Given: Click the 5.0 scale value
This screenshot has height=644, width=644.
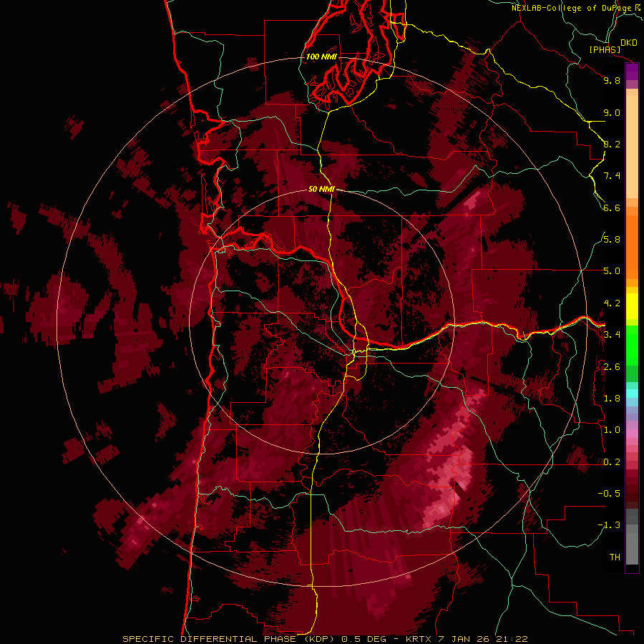Looking at the screenshot, I should click(612, 271).
